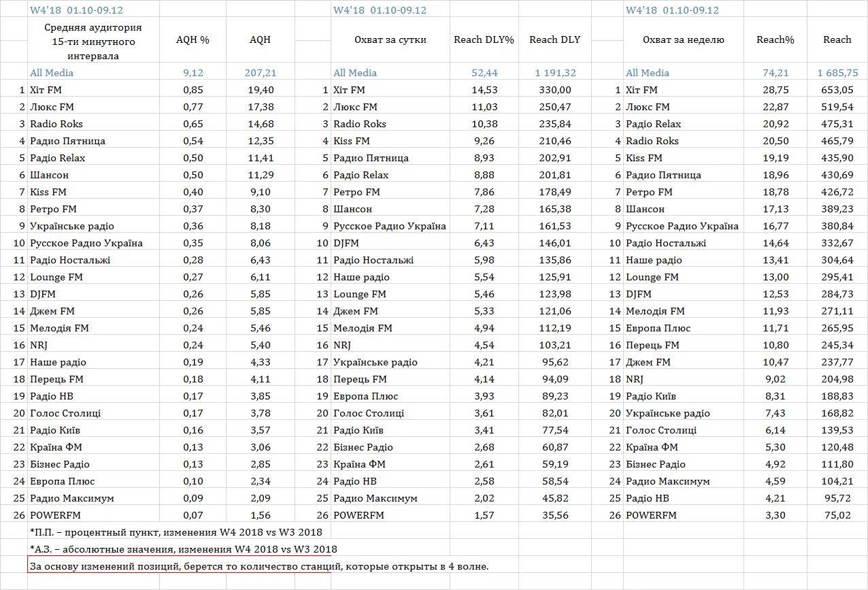Click the Люкс FM AQH value 17,38
The image size is (868, 590).
tap(260, 107)
